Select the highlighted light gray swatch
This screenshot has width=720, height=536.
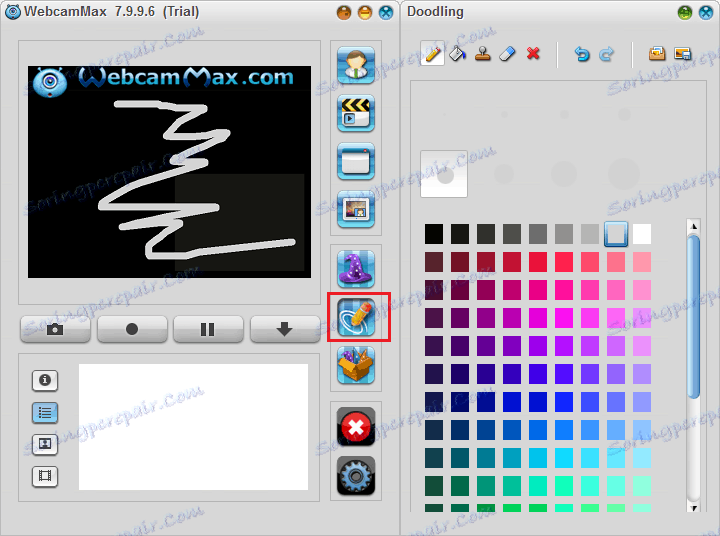click(616, 234)
